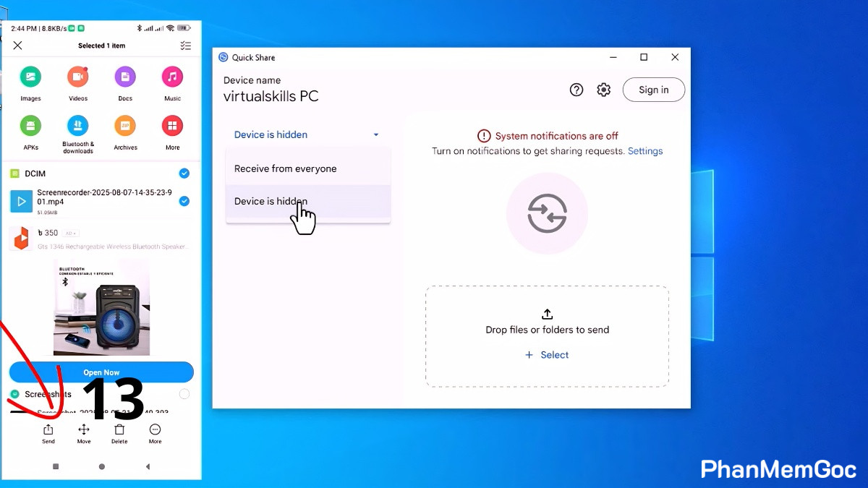Viewport: 868px width, 488px height.
Task: Expand the Device is hidden visibility dropdown
Action: tap(307, 134)
